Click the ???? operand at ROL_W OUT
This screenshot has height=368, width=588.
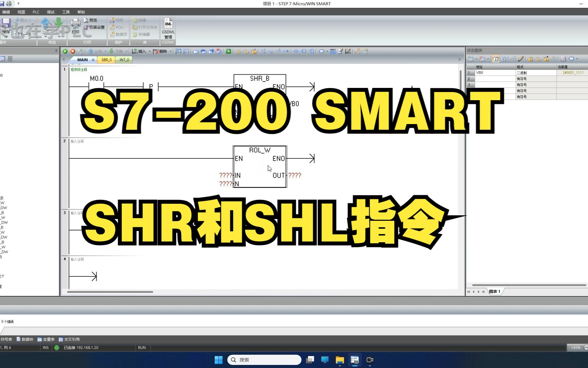pyautogui.click(x=295, y=175)
